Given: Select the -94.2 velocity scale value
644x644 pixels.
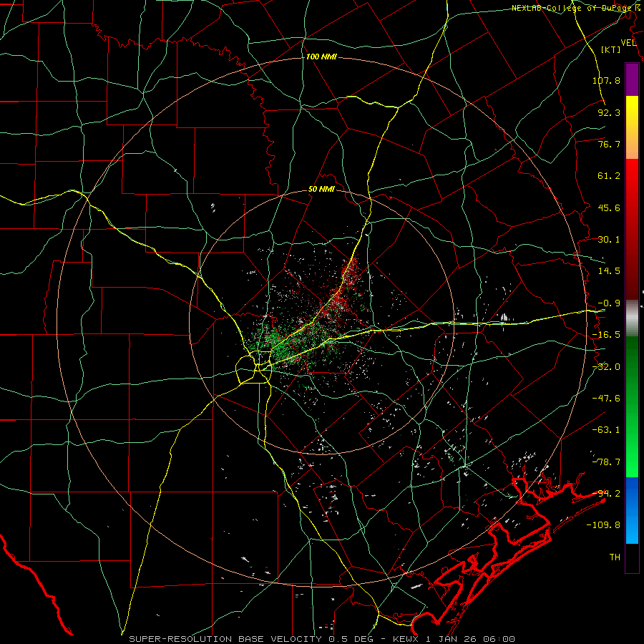Looking at the screenshot, I should coord(606,494).
